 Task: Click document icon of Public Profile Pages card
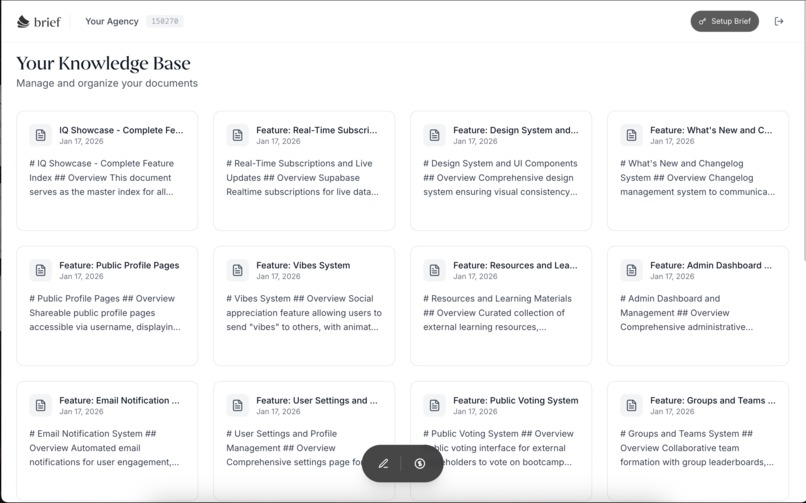click(x=41, y=270)
